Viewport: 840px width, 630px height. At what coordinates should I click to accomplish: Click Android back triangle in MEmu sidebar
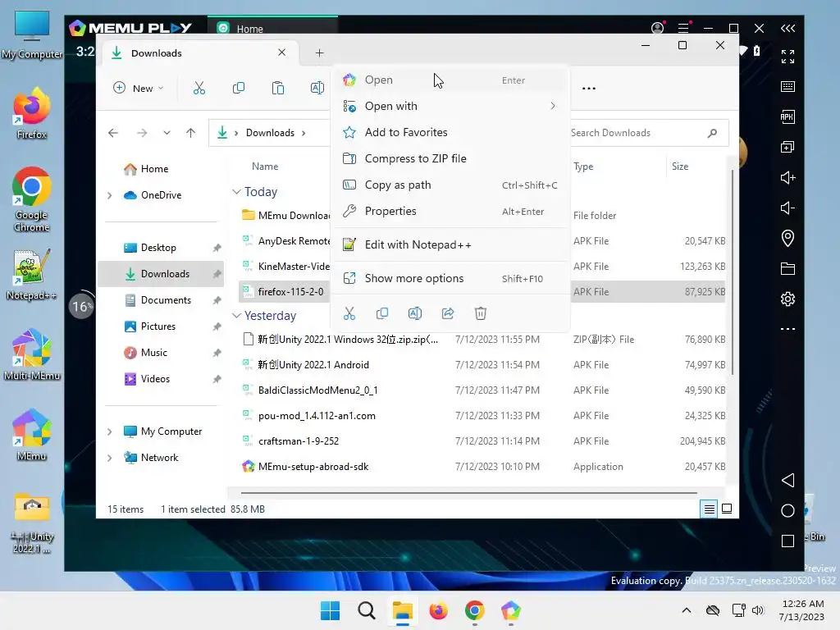click(787, 480)
